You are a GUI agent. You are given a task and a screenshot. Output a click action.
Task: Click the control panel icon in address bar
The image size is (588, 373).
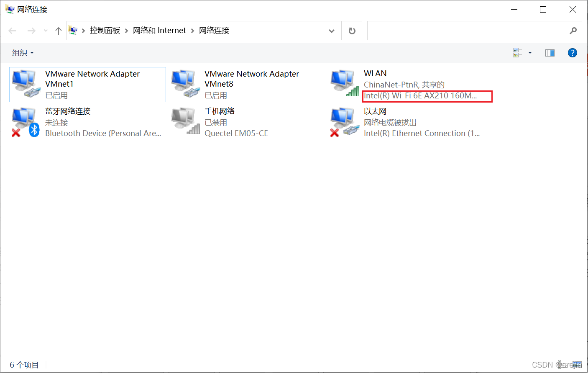coord(73,31)
